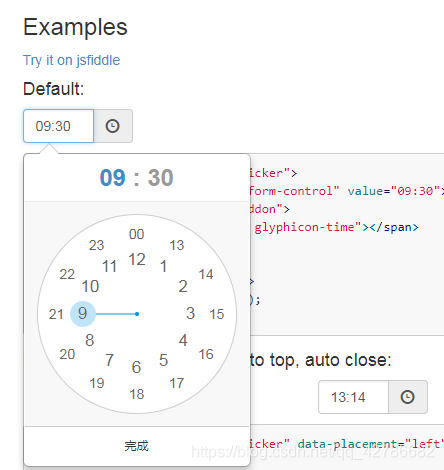Pick hour 18 on the outer ring
This screenshot has height=470, width=444.
point(137,394)
